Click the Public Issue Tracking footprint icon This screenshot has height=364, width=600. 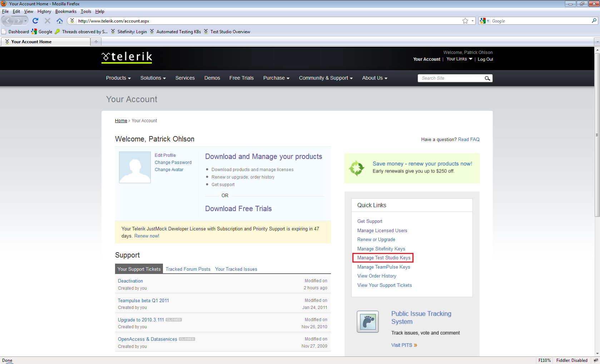pyautogui.click(x=368, y=321)
